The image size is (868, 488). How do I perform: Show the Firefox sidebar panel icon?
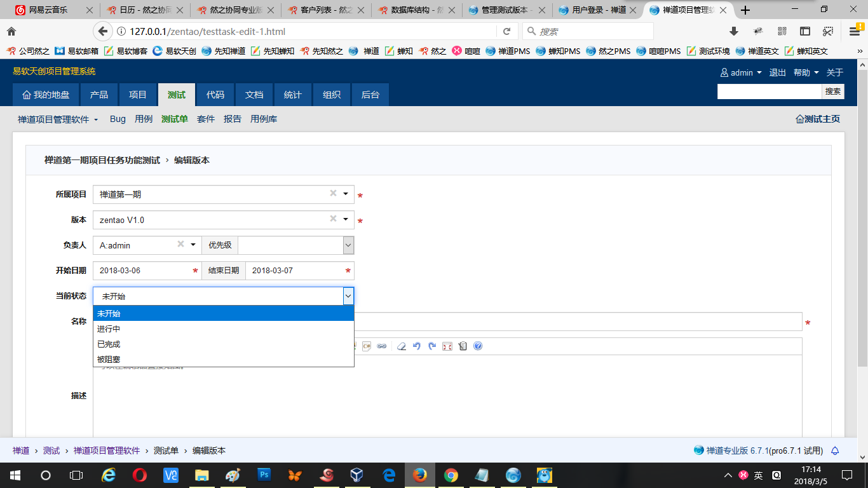tap(805, 31)
